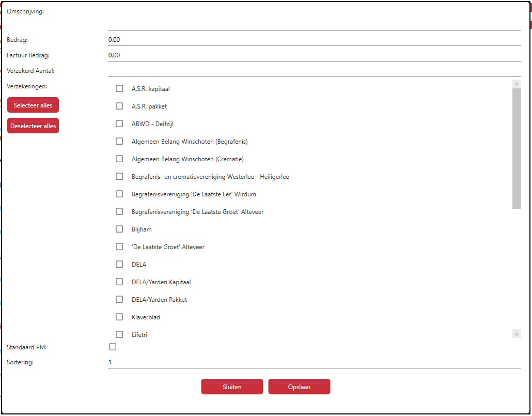Click into the Factuur Bedrag field
The height and width of the screenshot is (416, 532).
(314, 55)
